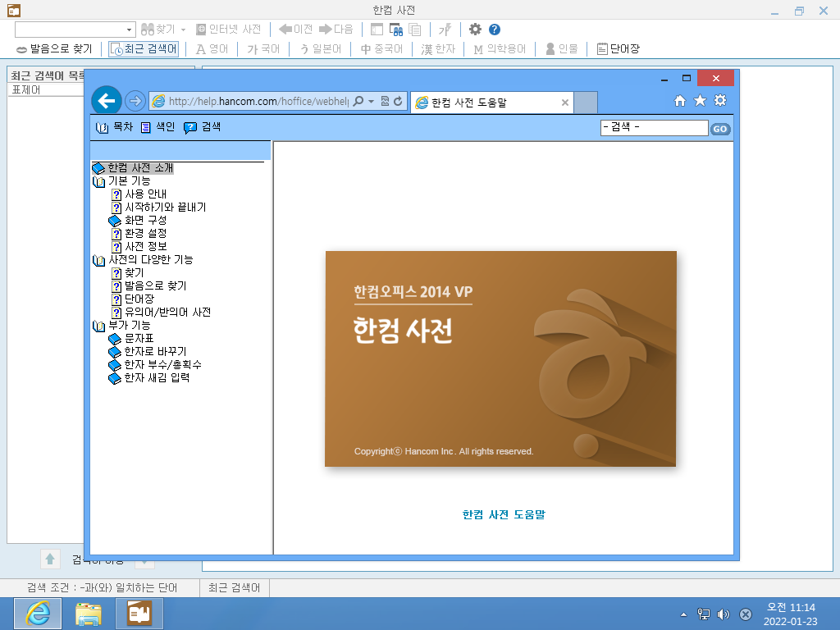Close the 한컴 사전 도움말 tab
The image size is (840, 630).
(x=564, y=103)
